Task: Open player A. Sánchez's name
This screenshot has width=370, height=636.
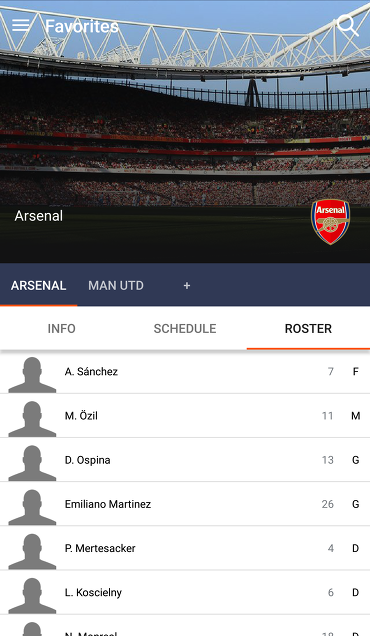Action: pyautogui.click(x=91, y=372)
